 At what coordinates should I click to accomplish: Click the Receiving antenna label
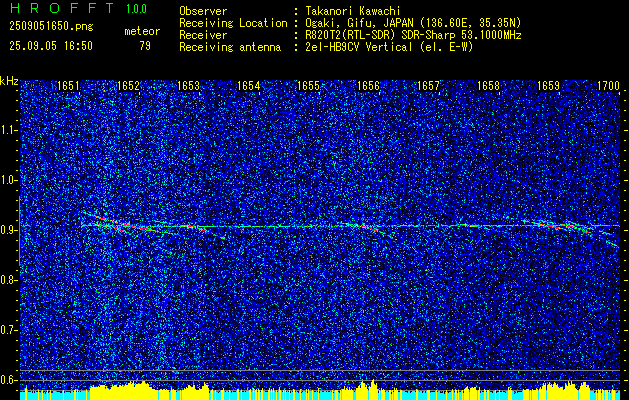point(230,47)
